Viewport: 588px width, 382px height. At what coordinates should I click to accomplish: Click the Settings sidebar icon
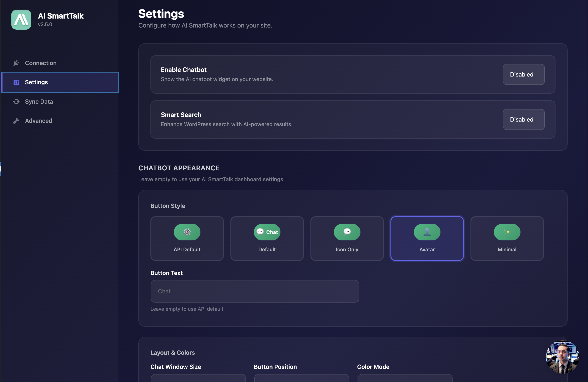pos(16,82)
